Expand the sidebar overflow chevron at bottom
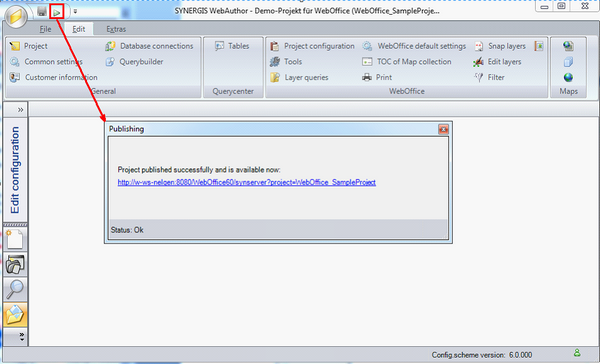 (x=22, y=337)
